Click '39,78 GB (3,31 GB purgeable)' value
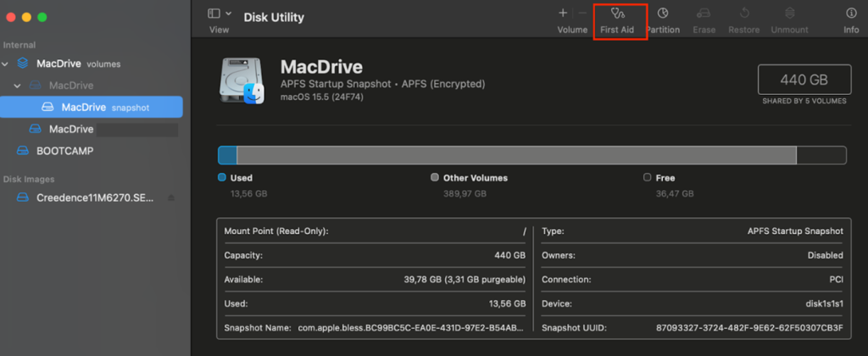This screenshot has height=356, width=868. point(465,280)
